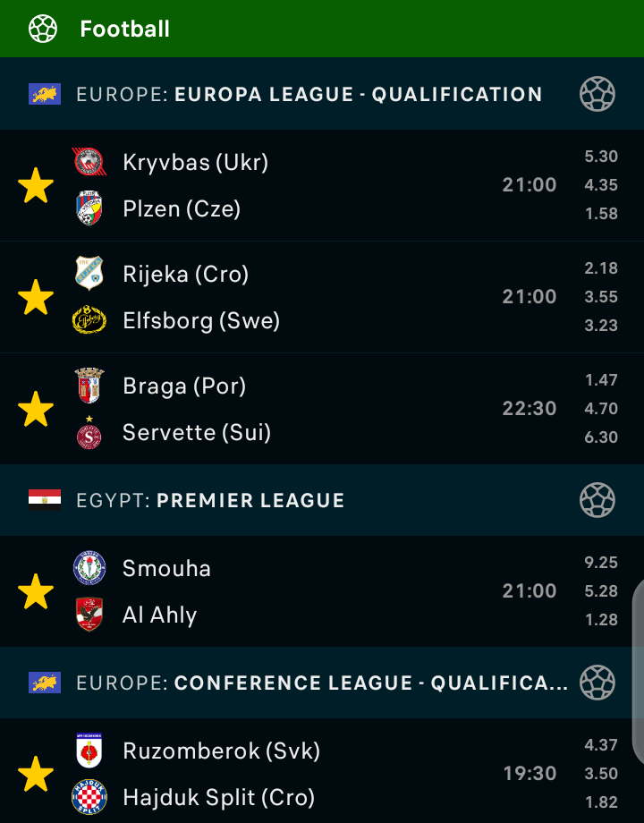Open the Egypt Premier League header
This screenshot has width=644, height=823.
(210, 500)
